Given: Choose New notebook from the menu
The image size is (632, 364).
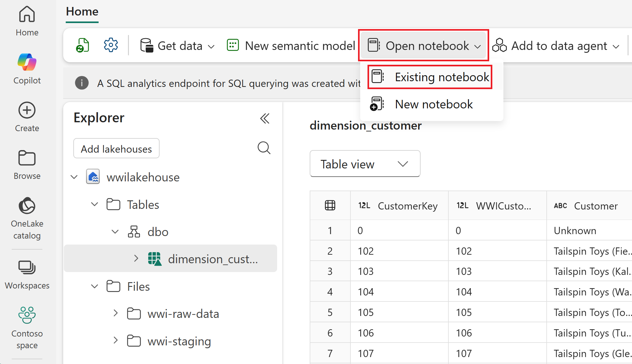Looking at the screenshot, I should 433,104.
